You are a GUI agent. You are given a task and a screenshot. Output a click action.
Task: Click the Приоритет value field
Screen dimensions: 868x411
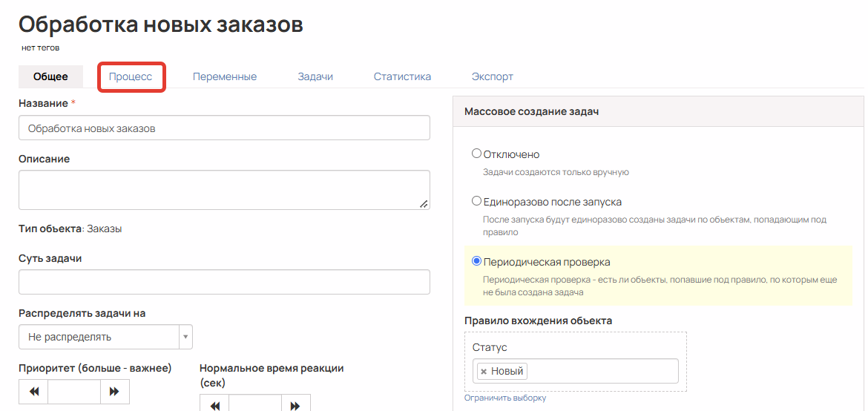(x=74, y=392)
